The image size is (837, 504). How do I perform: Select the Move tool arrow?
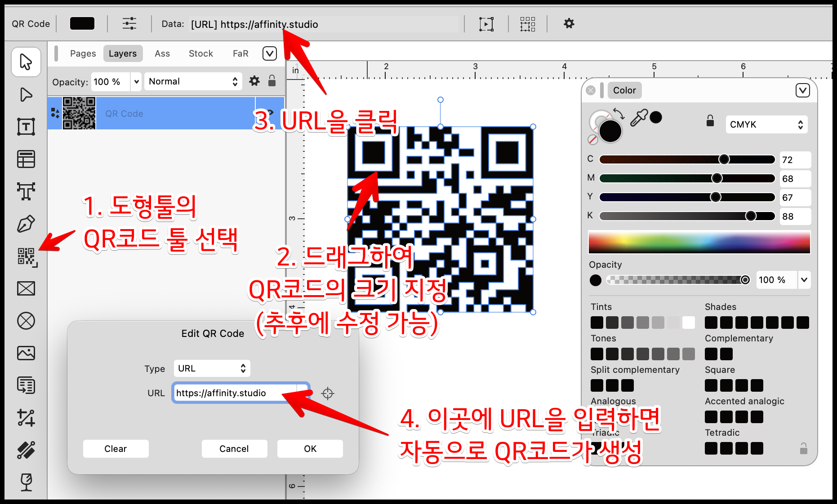coord(26,62)
